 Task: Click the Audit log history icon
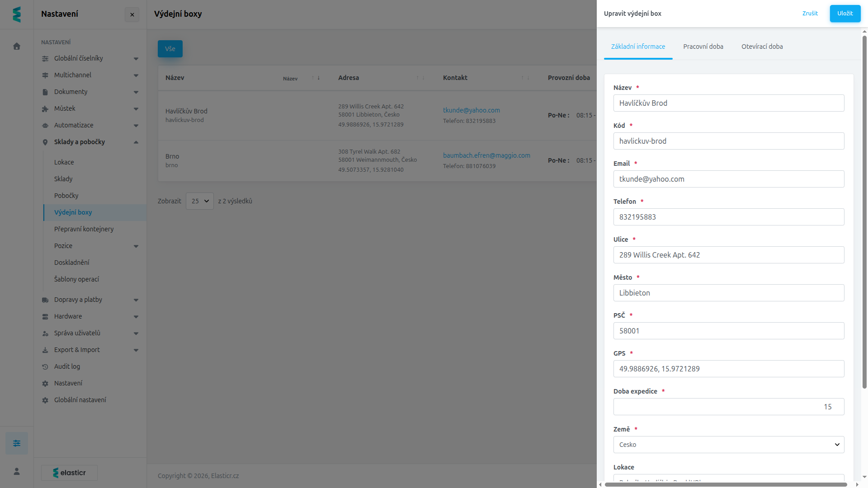[x=45, y=367]
